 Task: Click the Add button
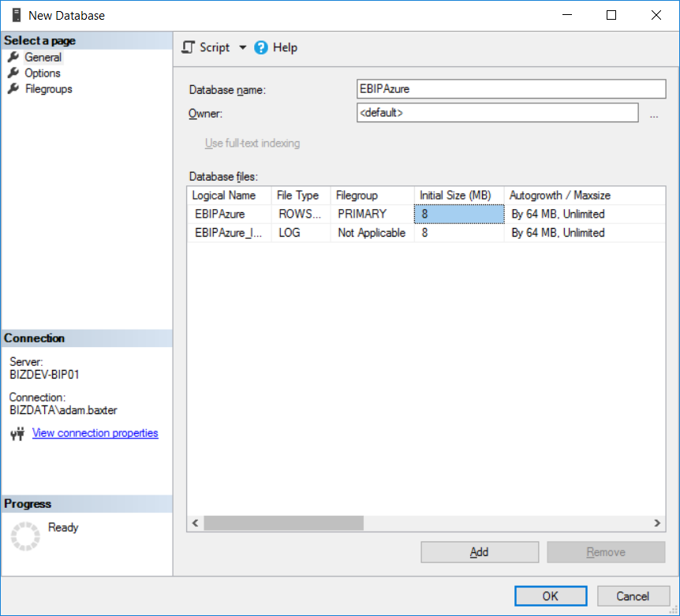click(x=480, y=552)
